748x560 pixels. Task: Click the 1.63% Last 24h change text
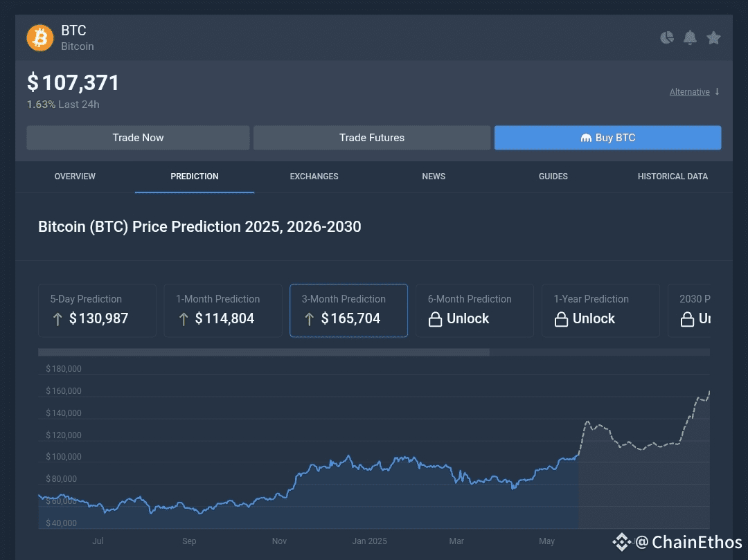pyautogui.click(x=63, y=105)
